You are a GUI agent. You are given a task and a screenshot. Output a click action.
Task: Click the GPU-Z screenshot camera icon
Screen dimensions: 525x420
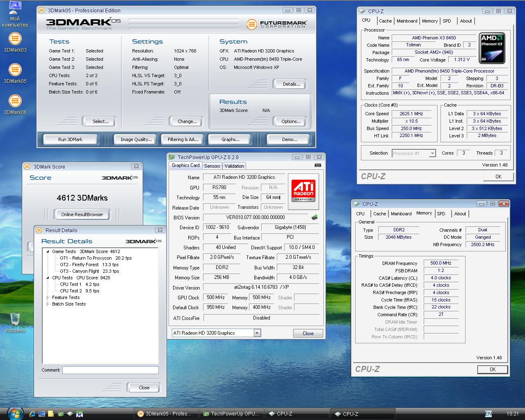[x=317, y=165]
